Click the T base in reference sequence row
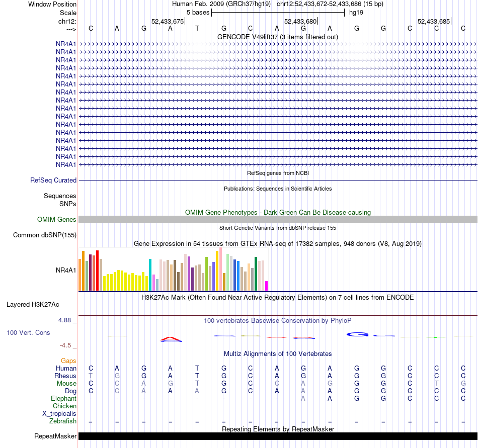The height and width of the screenshot is (448, 478). (197, 28)
